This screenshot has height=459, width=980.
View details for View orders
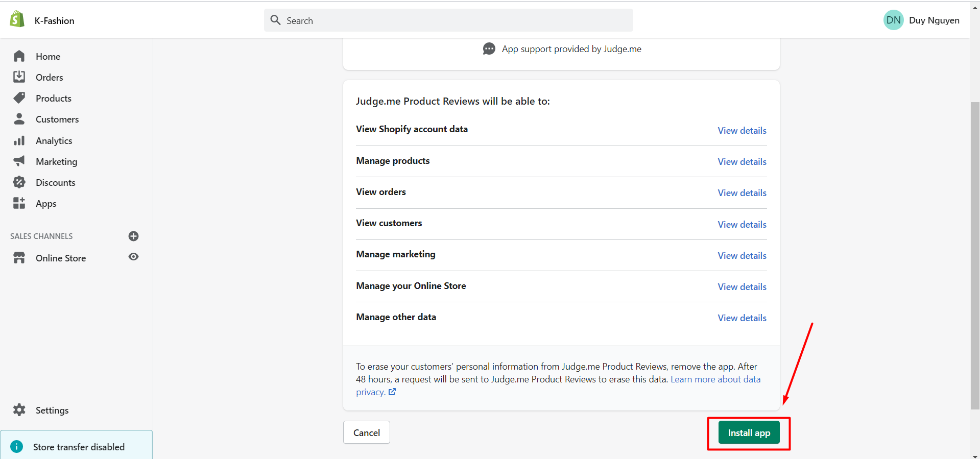[x=742, y=192]
